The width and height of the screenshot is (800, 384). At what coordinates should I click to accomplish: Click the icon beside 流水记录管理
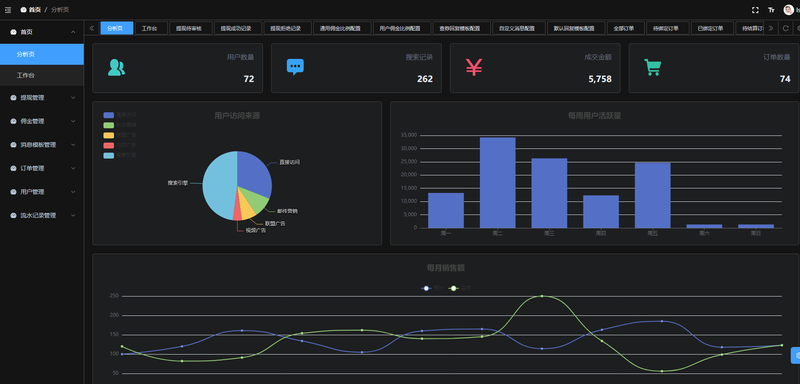(13, 215)
